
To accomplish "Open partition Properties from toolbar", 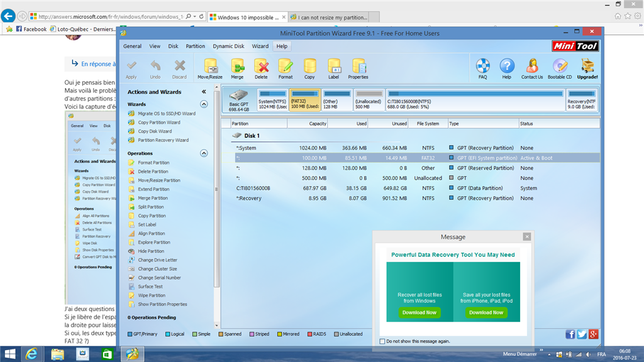I will 358,69.
